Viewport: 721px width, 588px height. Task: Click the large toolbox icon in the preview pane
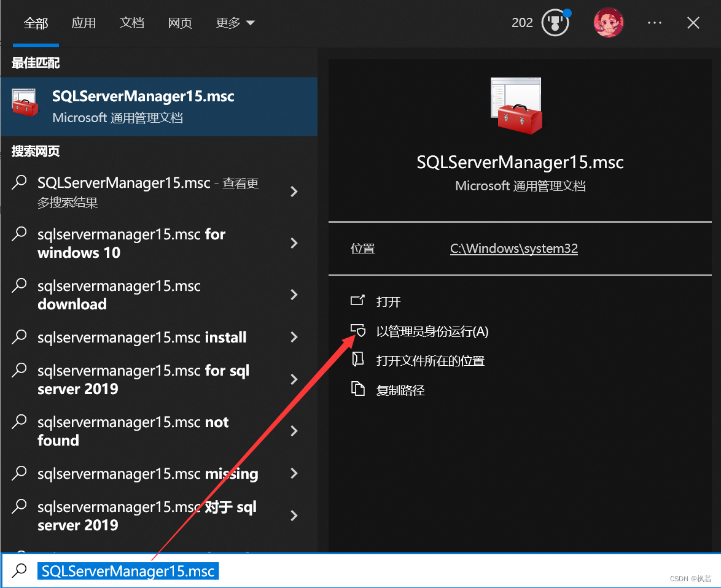(516, 106)
